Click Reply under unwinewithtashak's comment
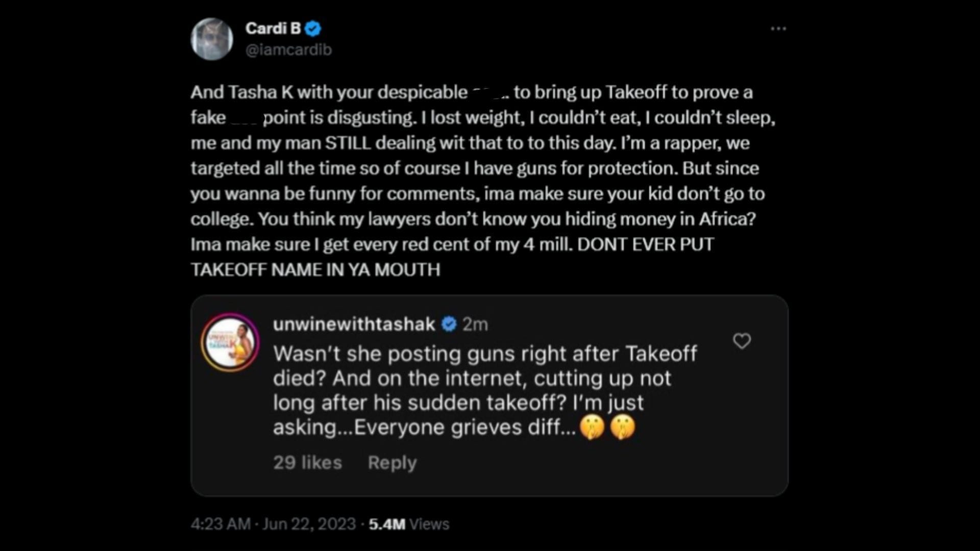Image resolution: width=980 pixels, height=551 pixels. pyautogui.click(x=391, y=463)
